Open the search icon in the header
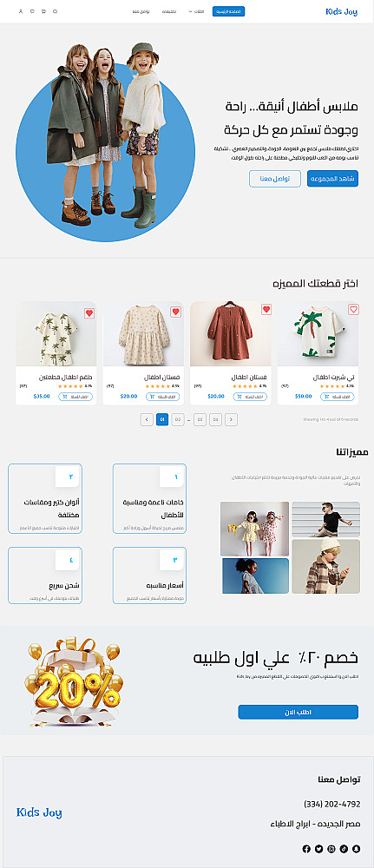The height and width of the screenshot is (868, 374). (55, 11)
